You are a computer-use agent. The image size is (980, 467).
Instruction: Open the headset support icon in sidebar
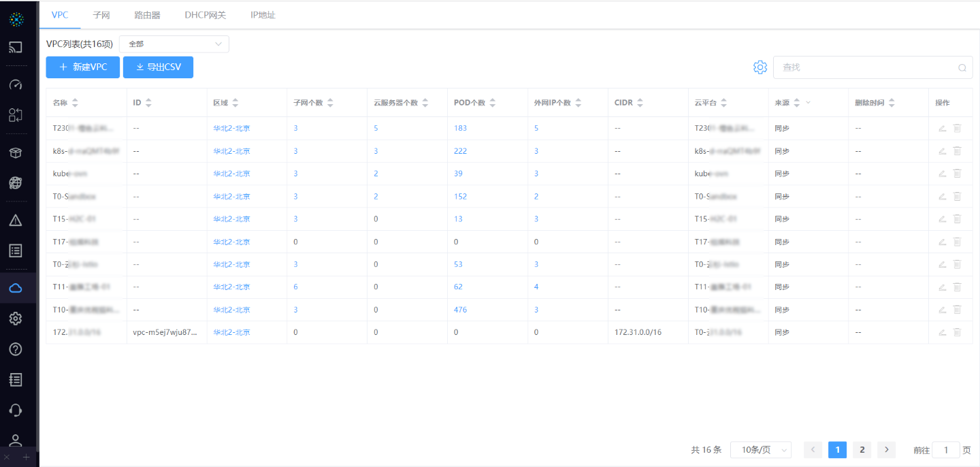(16, 410)
